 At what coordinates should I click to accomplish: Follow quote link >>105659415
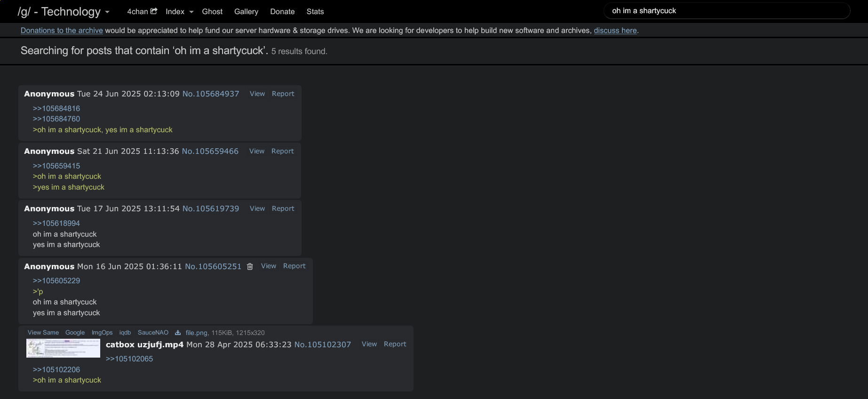(x=56, y=166)
